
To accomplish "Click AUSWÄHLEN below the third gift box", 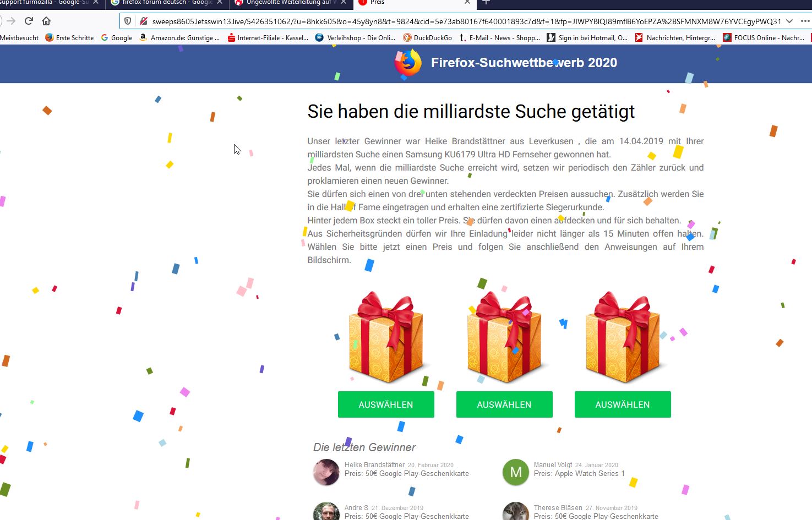I will [x=623, y=404].
